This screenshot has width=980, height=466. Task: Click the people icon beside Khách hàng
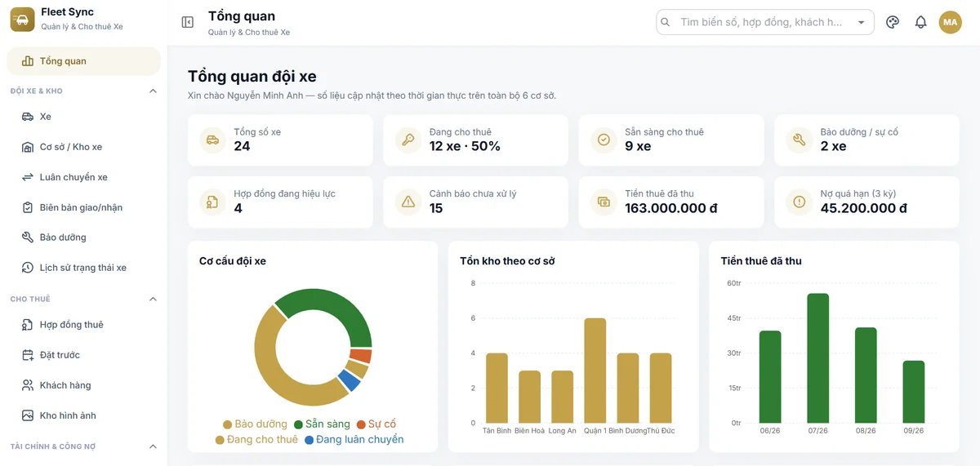coord(27,385)
